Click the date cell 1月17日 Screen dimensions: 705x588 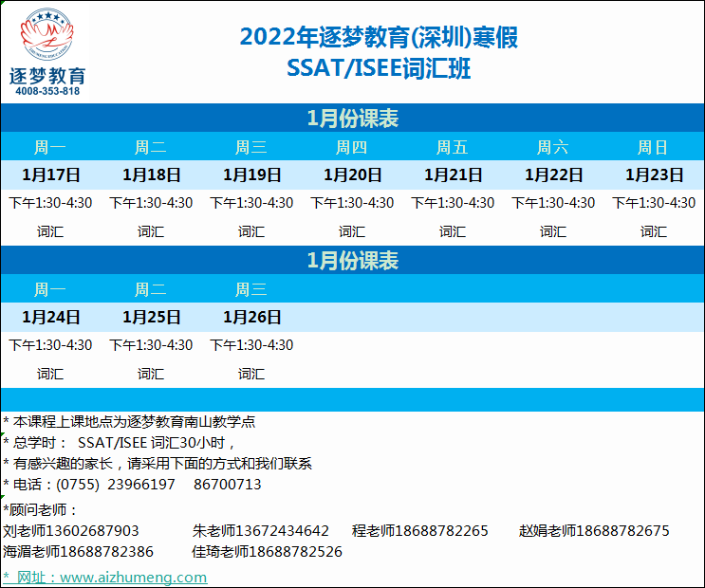click(51, 175)
